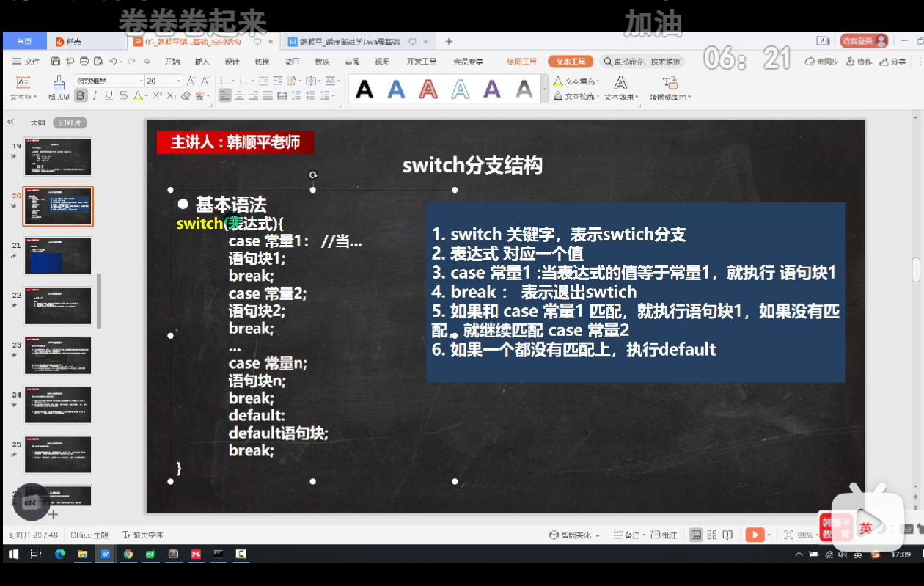The height and width of the screenshot is (586, 924).
Task: Collapse the slide panel with double chevron
Action: point(10,122)
